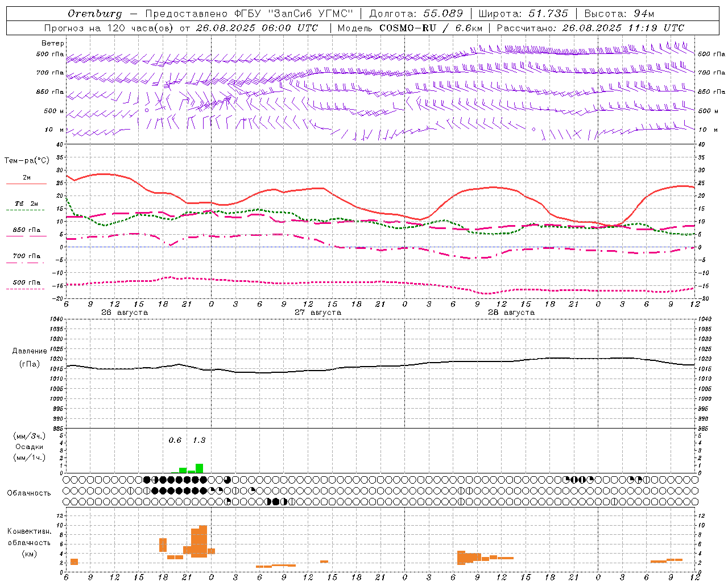Screen dimensions: 728x582
Task: Click the (мм/3ч.) precipitation unit label
Action: click(x=30, y=436)
